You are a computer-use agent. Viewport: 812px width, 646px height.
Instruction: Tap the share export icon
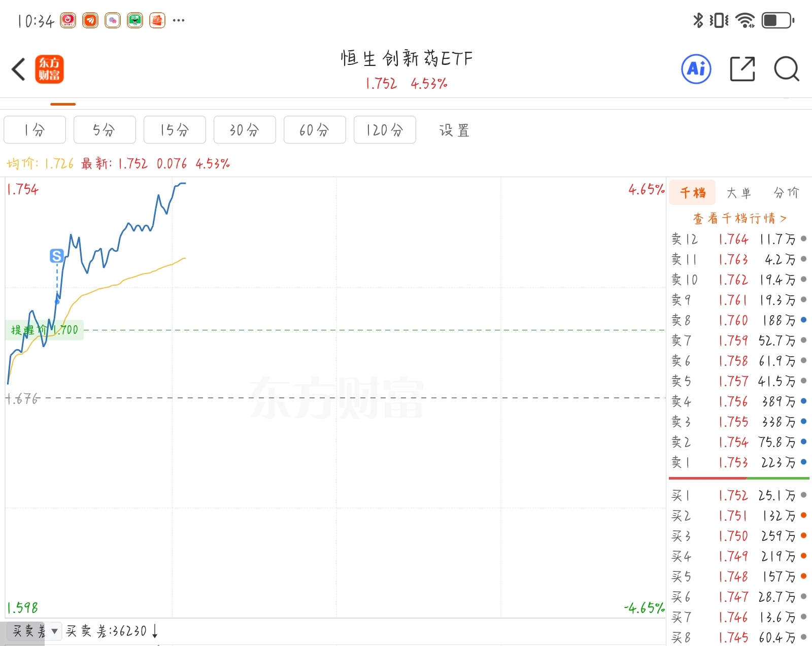(742, 69)
